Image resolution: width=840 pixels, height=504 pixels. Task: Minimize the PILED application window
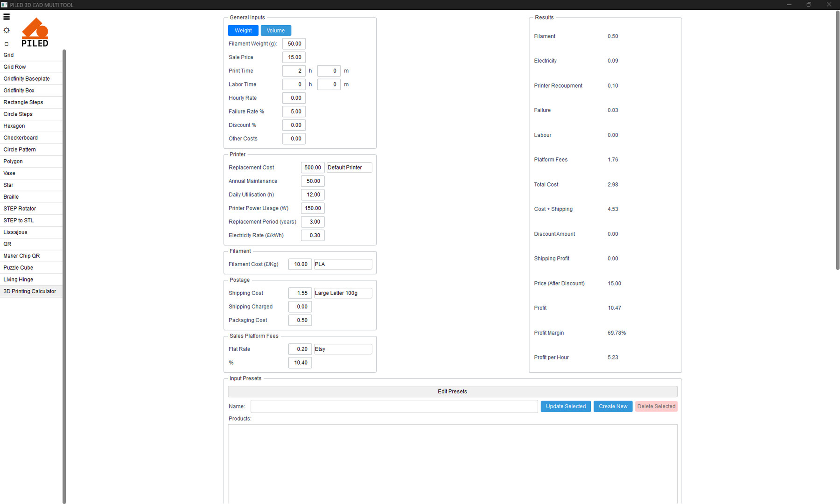[789, 5]
